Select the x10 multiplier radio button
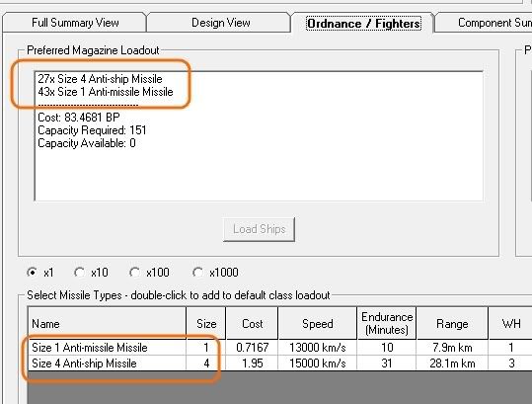532x404 pixels. coord(91,273)
